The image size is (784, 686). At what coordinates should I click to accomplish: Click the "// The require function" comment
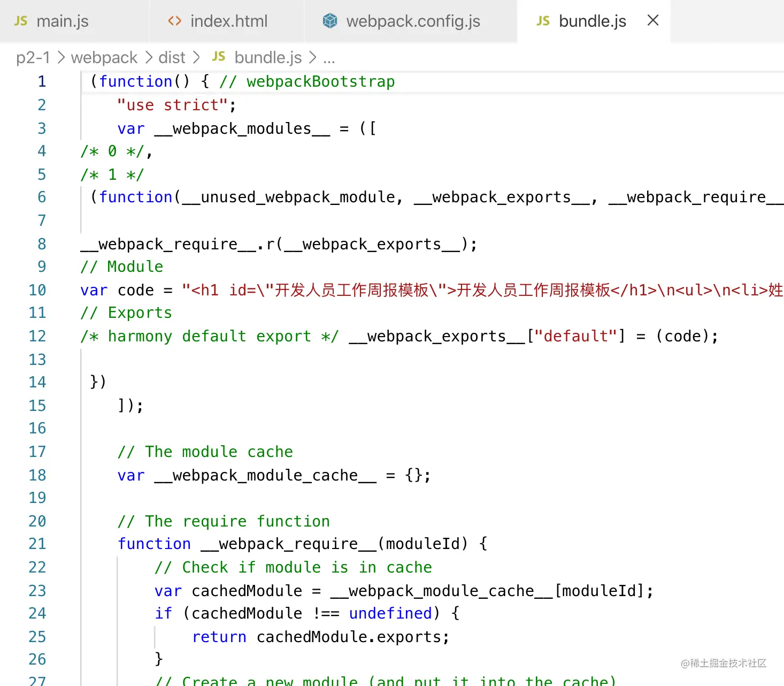(x=224, y=521)
